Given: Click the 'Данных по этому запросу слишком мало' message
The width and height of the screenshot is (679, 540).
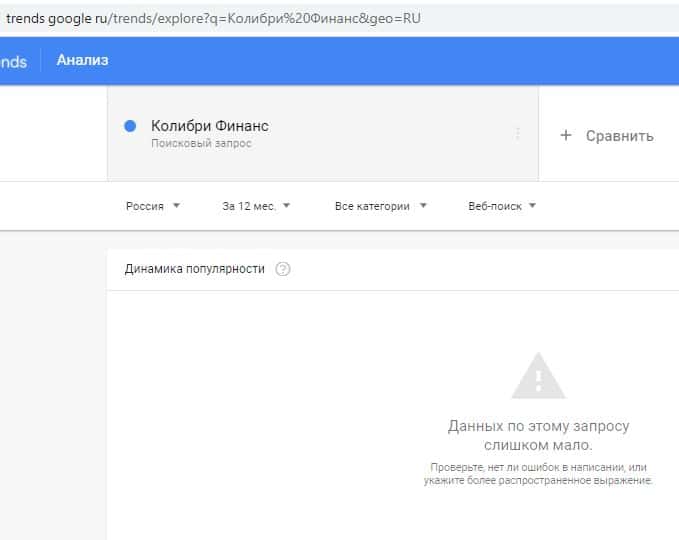Looking at the screenshot, I should [538, 435].
